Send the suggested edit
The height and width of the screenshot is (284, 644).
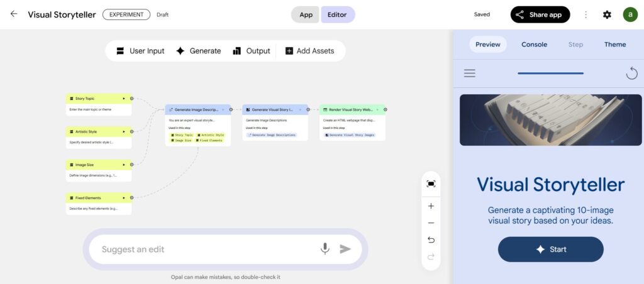coord(345,249)
